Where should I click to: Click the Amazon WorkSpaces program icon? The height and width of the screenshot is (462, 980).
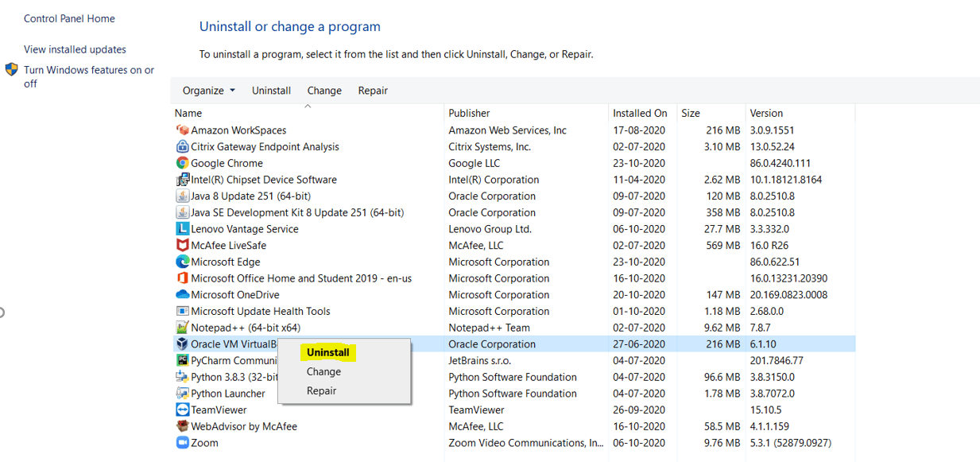click(182, 130)
